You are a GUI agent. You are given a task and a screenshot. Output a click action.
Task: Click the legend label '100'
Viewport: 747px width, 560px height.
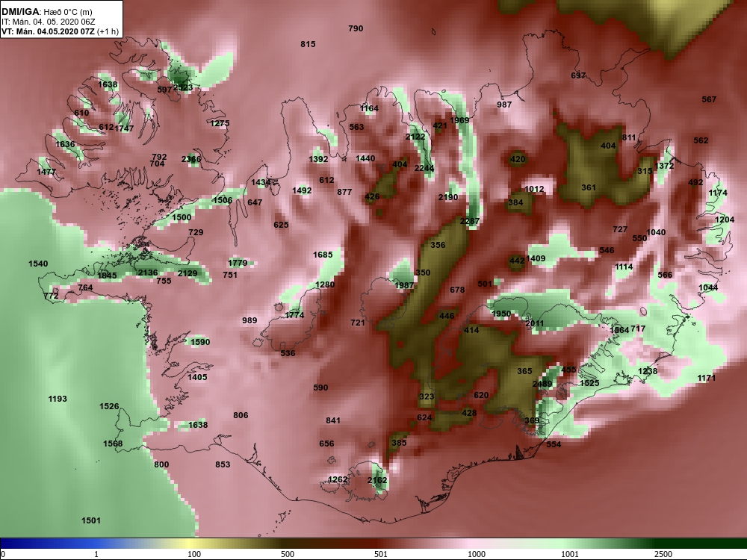(194, 554)
